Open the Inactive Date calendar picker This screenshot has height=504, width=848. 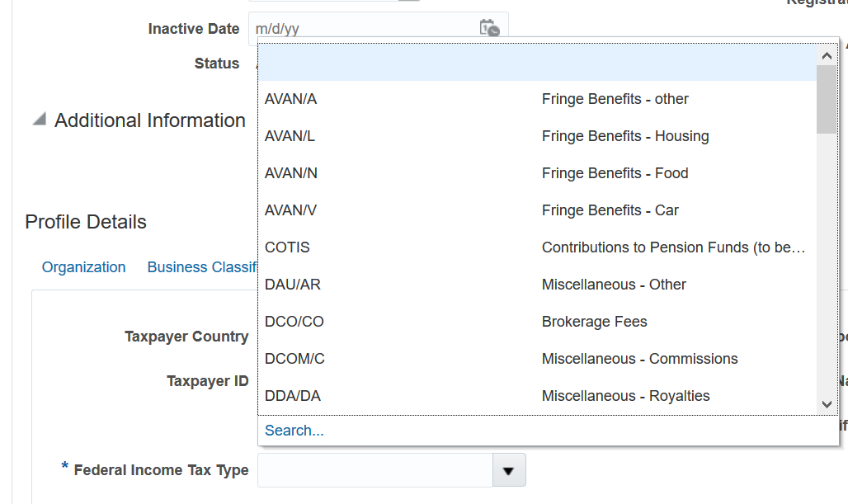(x=490, y=29)
